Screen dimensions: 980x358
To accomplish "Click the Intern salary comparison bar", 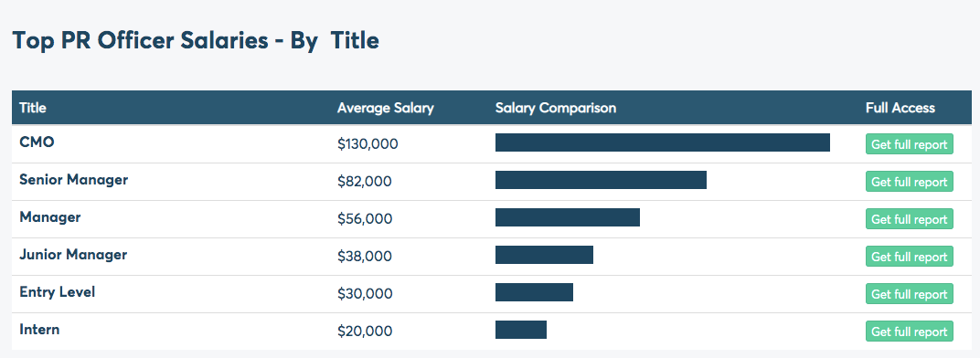I will coord(521,330).
